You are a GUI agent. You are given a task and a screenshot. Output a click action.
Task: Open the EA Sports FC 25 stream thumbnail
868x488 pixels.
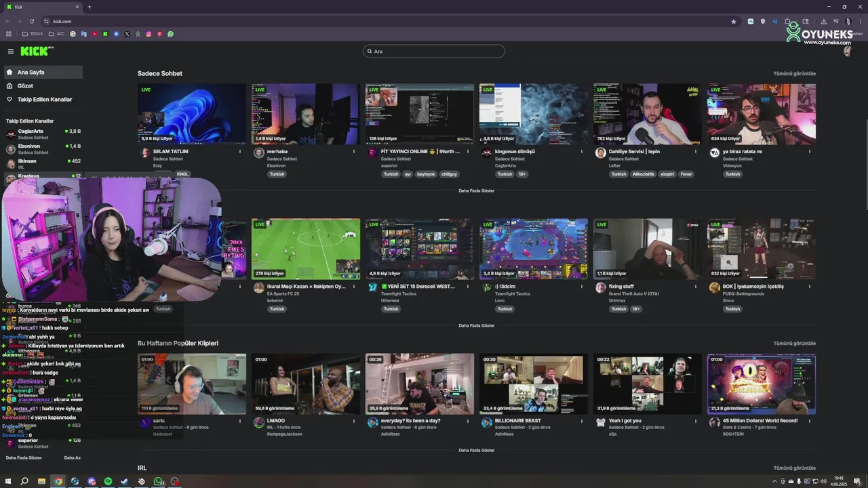click(306, 249)
